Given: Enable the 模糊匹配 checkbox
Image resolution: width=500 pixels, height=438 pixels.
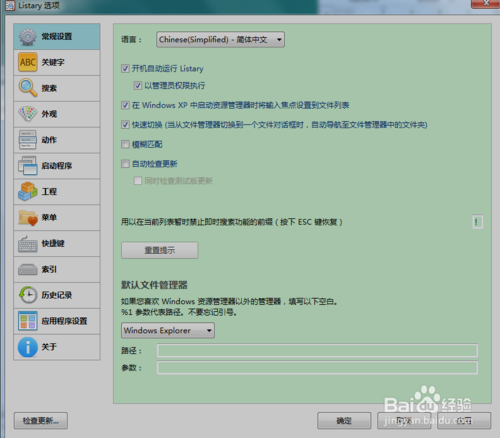Looking at the screenshot, I should point(125,144).
